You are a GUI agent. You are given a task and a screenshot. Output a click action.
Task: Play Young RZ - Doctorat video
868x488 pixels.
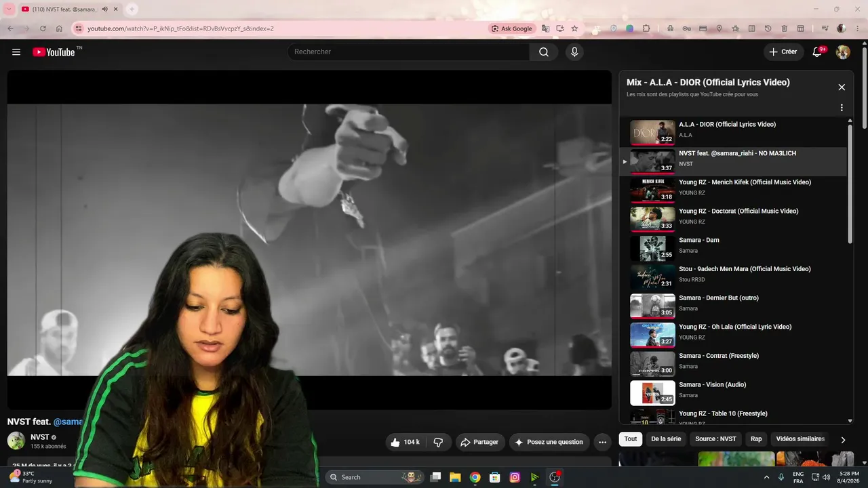pyautogui.click(x=733, y=220)
